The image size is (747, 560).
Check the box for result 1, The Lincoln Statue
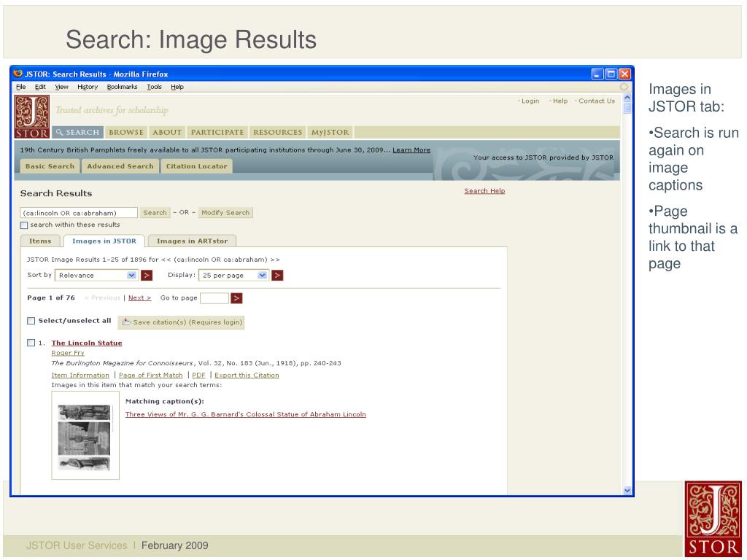[x=31, y=343]
